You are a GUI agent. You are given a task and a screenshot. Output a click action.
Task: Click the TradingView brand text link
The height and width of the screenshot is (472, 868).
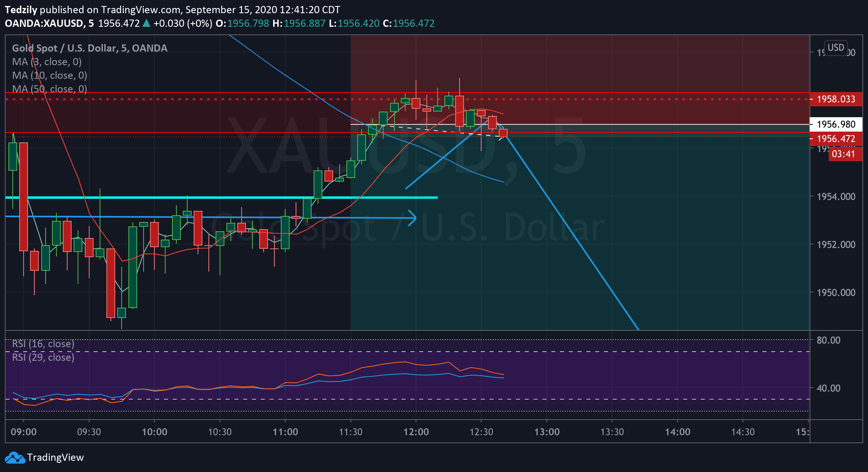(55, 458)
